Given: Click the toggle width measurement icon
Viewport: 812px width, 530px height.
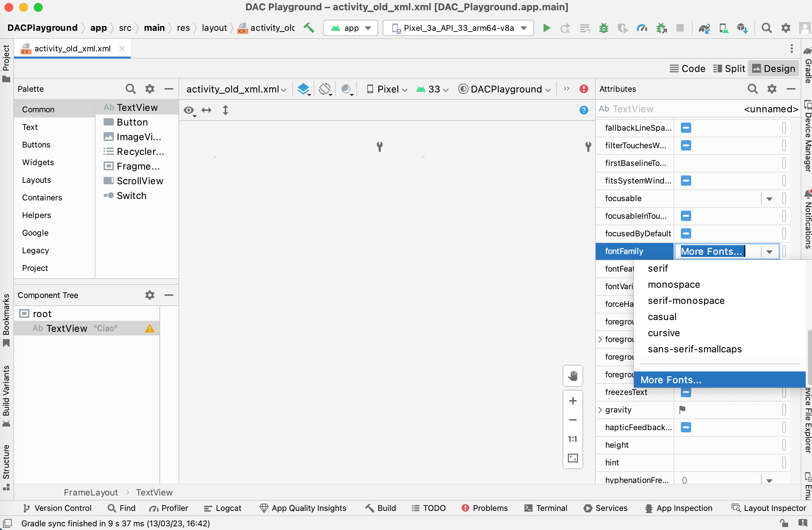Looking at the screenshot, I should coord(207,110).
